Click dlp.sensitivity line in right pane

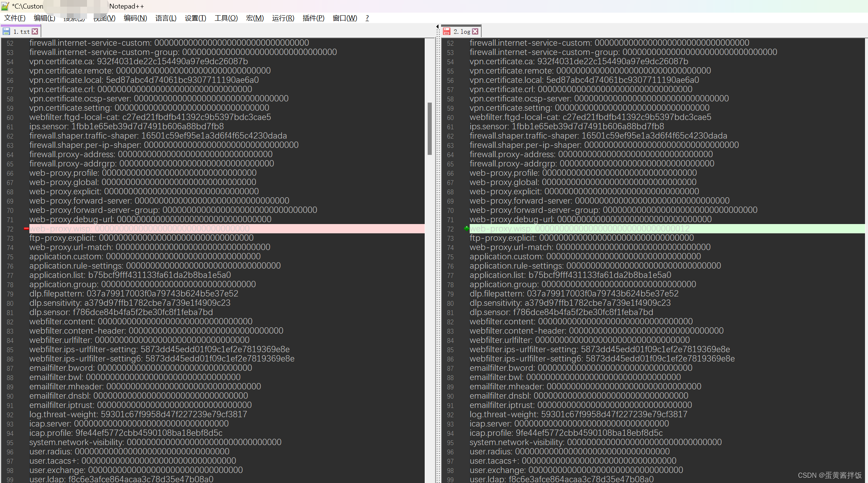point(570,303)
